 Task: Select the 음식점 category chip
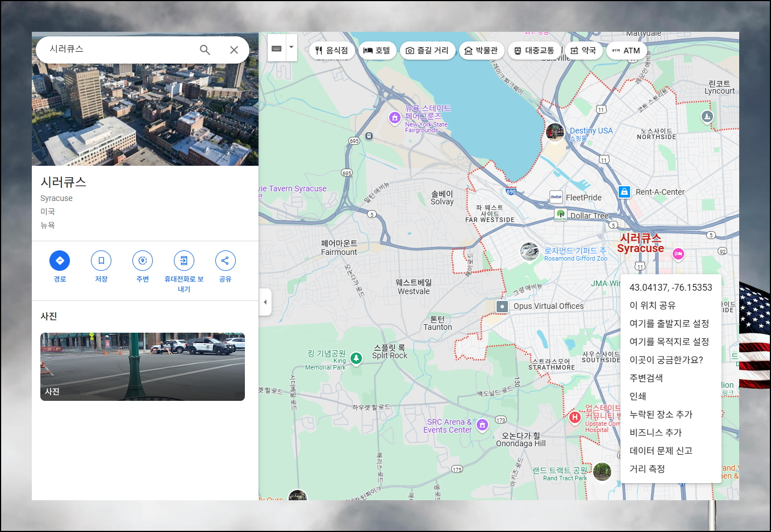(x=332, y=51)
